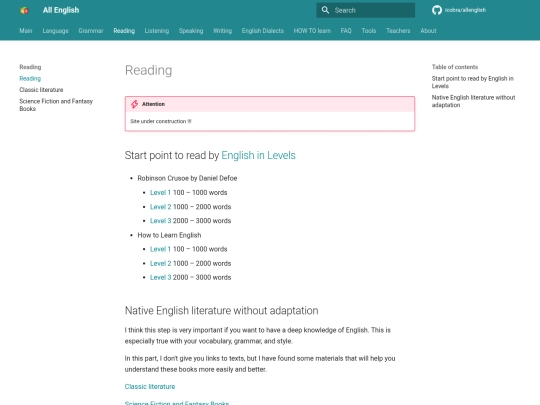
Task: Open Robinson Crusoe Level 2 link
Action: click(x=160, y=207)
